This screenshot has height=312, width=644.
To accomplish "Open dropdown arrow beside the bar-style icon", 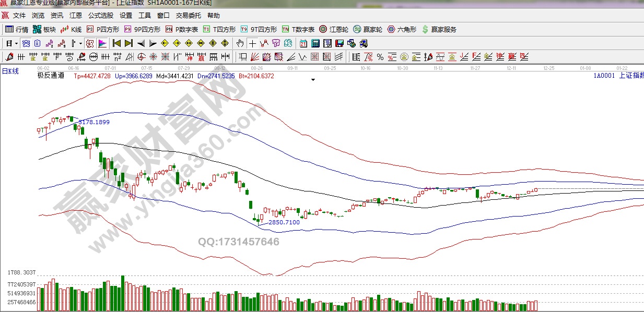I will pyautogui.click(x=80, y=43).
